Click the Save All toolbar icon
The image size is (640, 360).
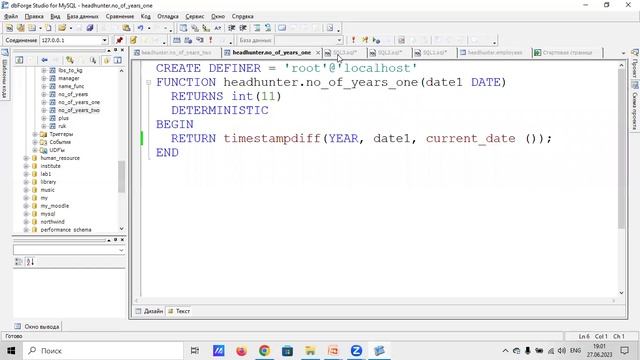89,28
